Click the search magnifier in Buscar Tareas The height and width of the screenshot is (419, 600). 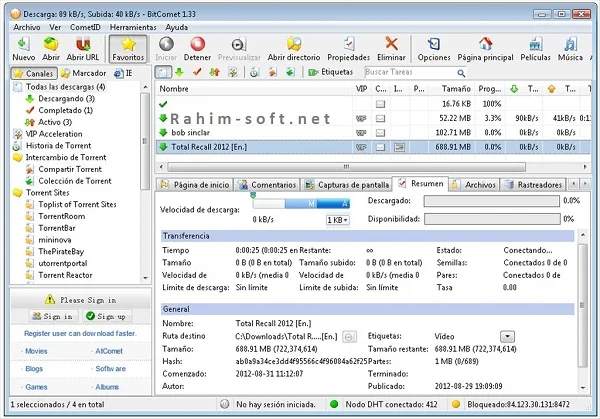click(x=461, y=73)
